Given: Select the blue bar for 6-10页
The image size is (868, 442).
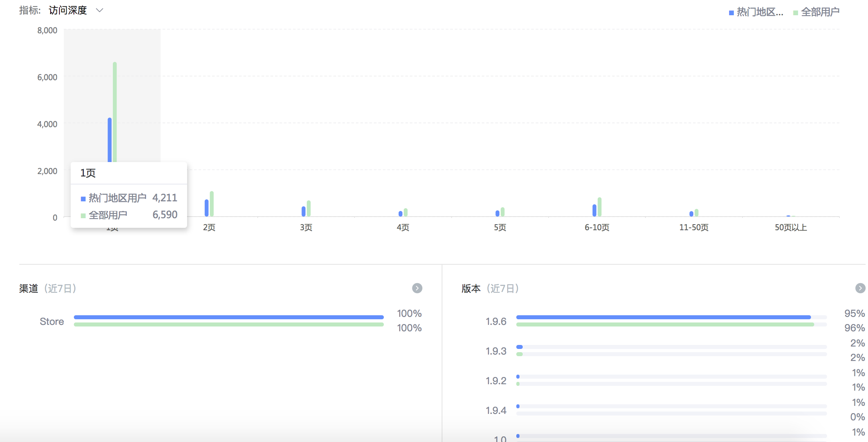Looking at the screenshot, I should (595, 211).
